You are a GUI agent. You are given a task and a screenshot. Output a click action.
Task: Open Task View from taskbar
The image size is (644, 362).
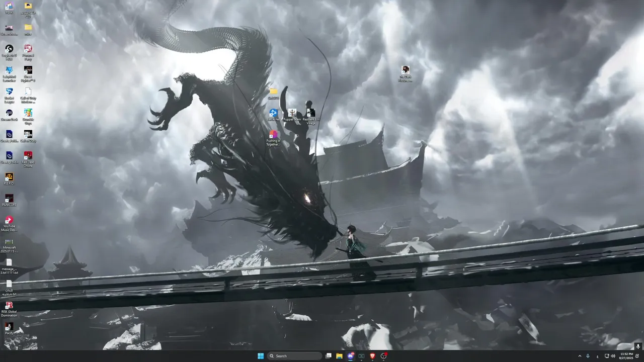[x=329, y=356]
